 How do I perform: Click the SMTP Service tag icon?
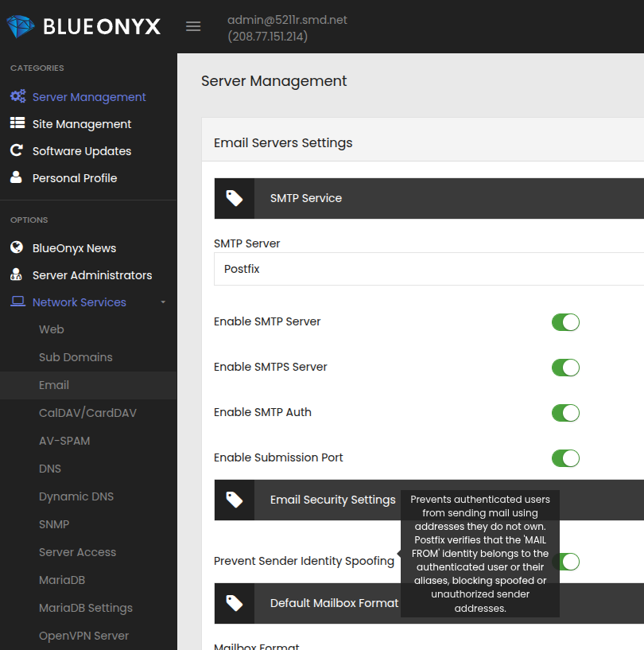pyautogui.click(x=235, y=198)
